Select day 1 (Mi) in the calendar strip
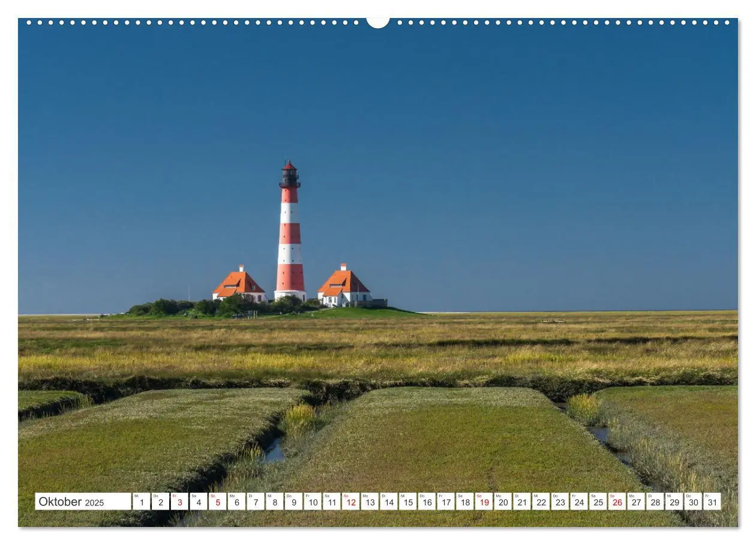756x545 pixels. [x=142, y=502]
